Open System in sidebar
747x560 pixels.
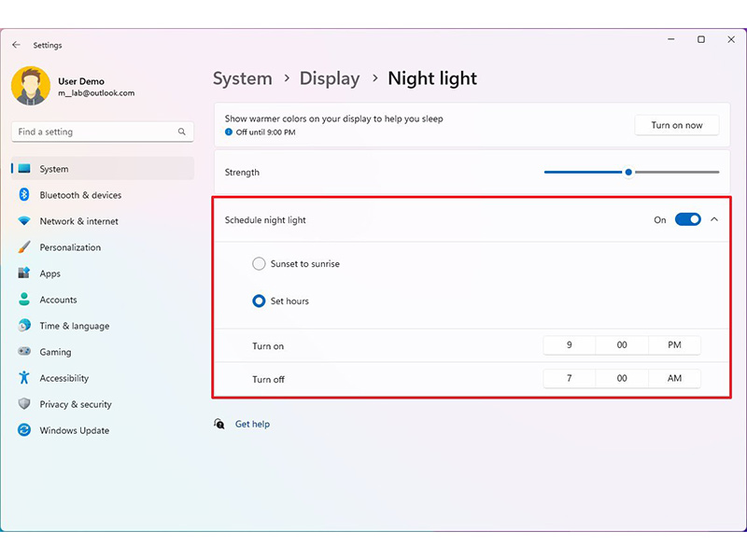(x=103, y=169)
